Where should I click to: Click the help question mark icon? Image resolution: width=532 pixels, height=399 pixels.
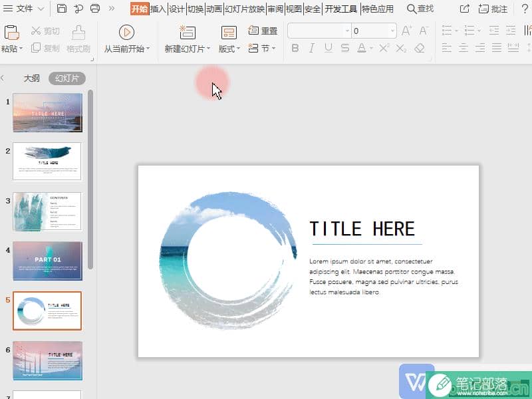click(x=525, y=9)
